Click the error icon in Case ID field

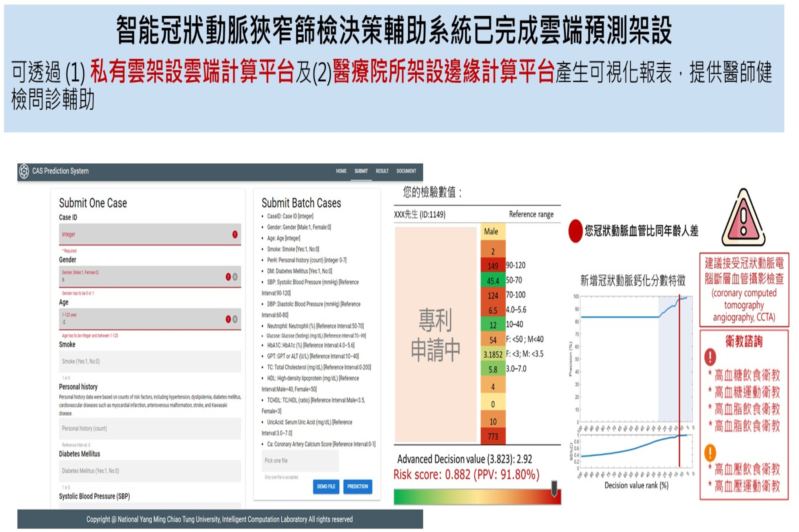coord(235,234)
